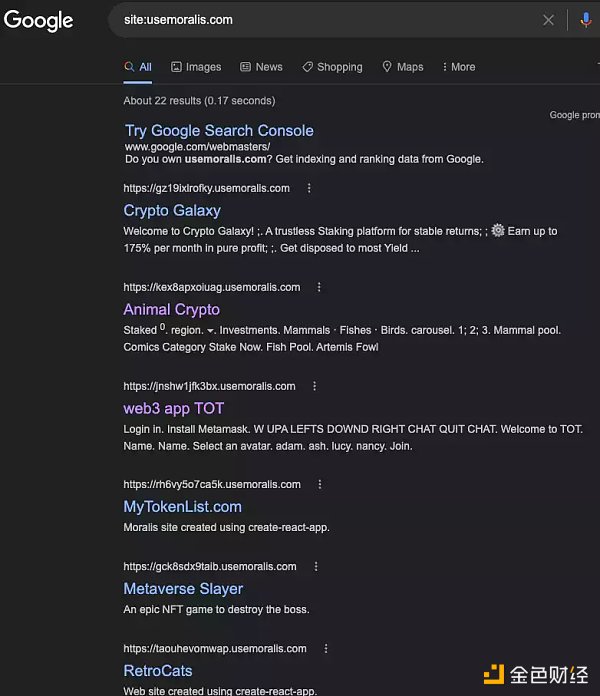Screen dimensions: 600x696
Task: Open three-dot menu beside taouhevomwap.usemoralis.com
Action: tap(326, 649)
